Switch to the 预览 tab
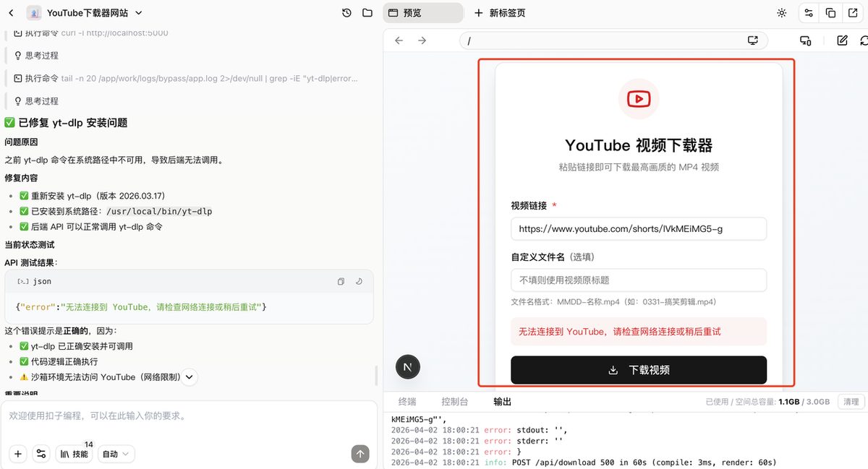This screenshot has width=868, height=469. coord(423,13)
